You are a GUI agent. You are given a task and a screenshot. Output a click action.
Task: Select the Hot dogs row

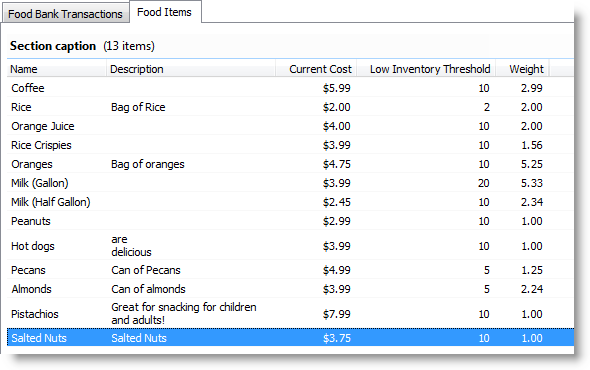click(x=290, y=246)
